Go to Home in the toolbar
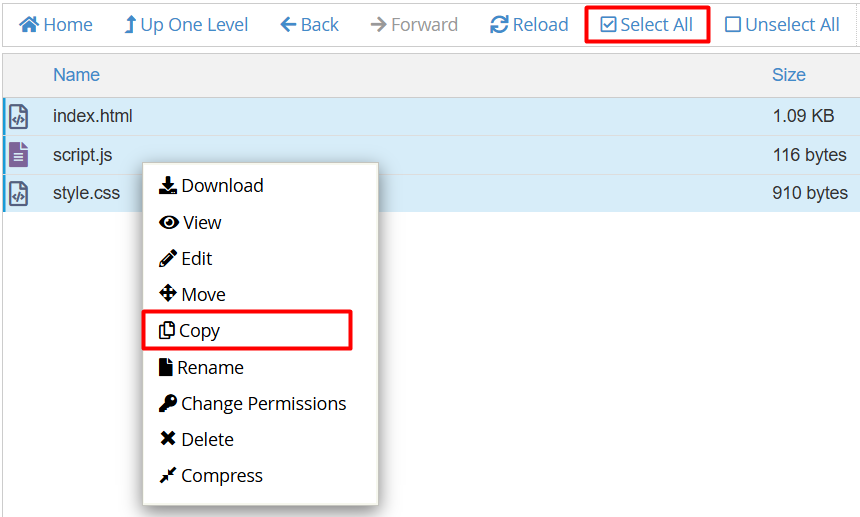This screenshot has width=860, height=517. click(x=68, y=25)
